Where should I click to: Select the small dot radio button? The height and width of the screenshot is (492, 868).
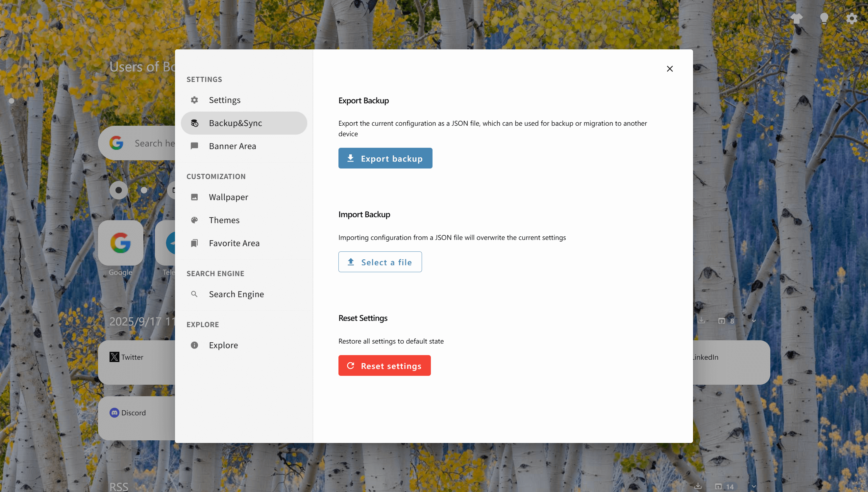pyautogui.click(x=144, y=190)
